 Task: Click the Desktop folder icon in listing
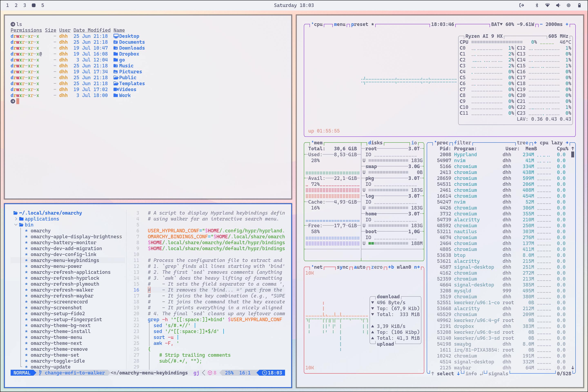[116, 36]
